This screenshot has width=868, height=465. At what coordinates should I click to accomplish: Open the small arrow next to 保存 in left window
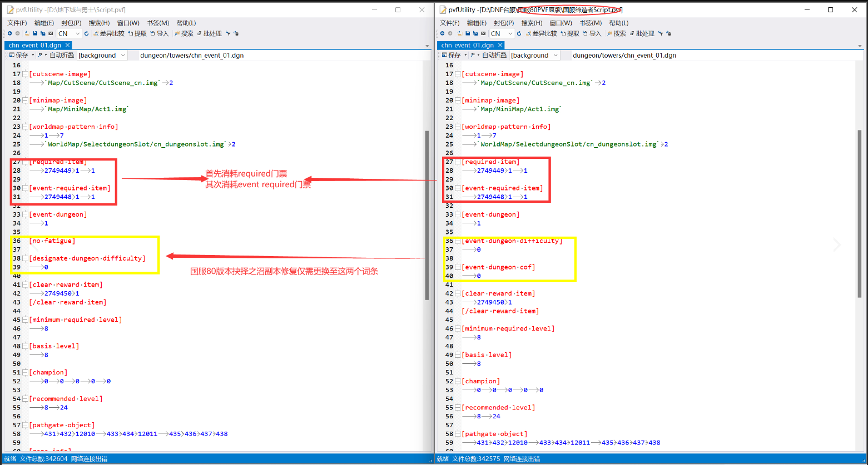click(x=33, y=55)
